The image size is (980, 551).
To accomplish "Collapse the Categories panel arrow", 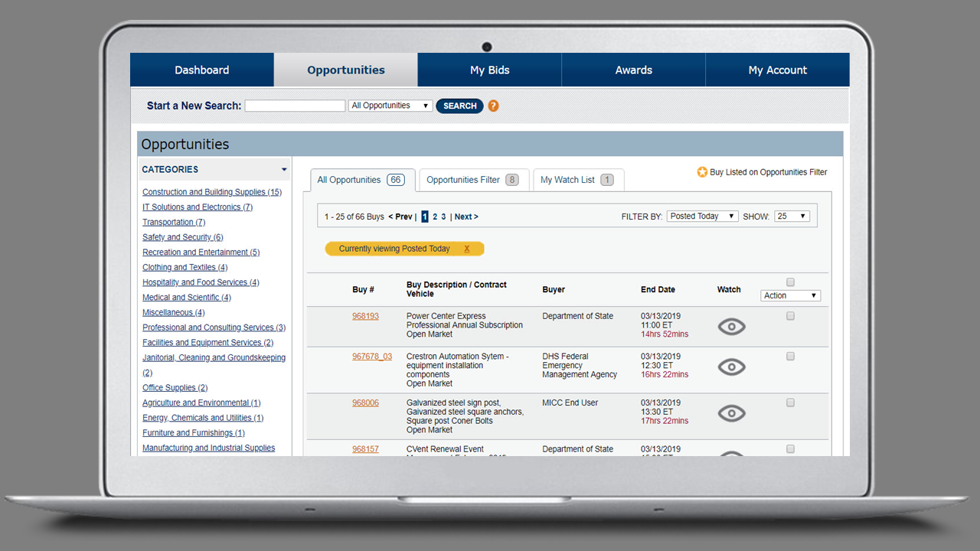I will pyautogui.click(x=284, y=170).
